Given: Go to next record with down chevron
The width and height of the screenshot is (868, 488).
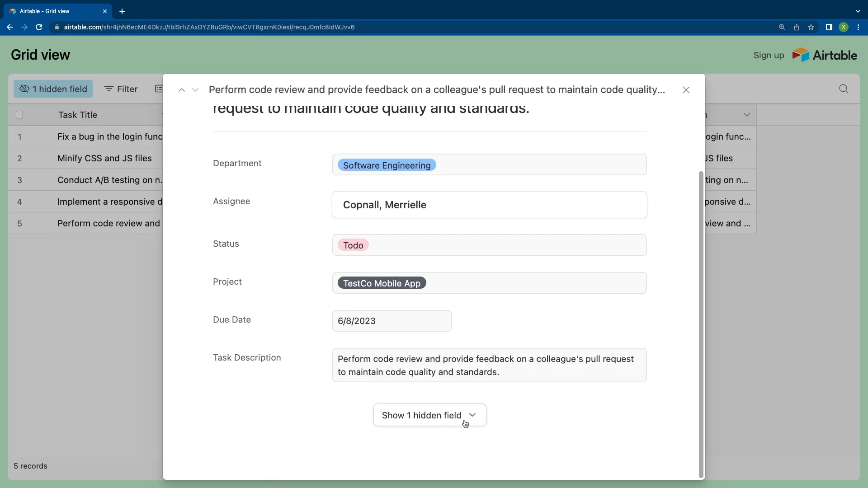Looking at the screenshot, I should click(195, 90).
